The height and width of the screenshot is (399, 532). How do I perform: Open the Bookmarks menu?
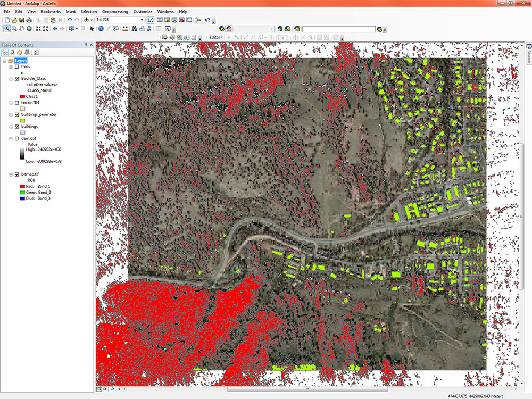(x=51, y=11)
